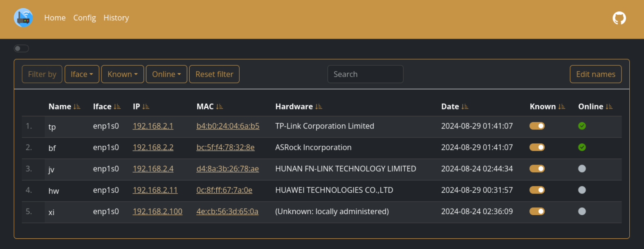
Task: Select HUNAN FN-LINK TECHNOLOGY LIMITED text
Action: tap(346, 169)
